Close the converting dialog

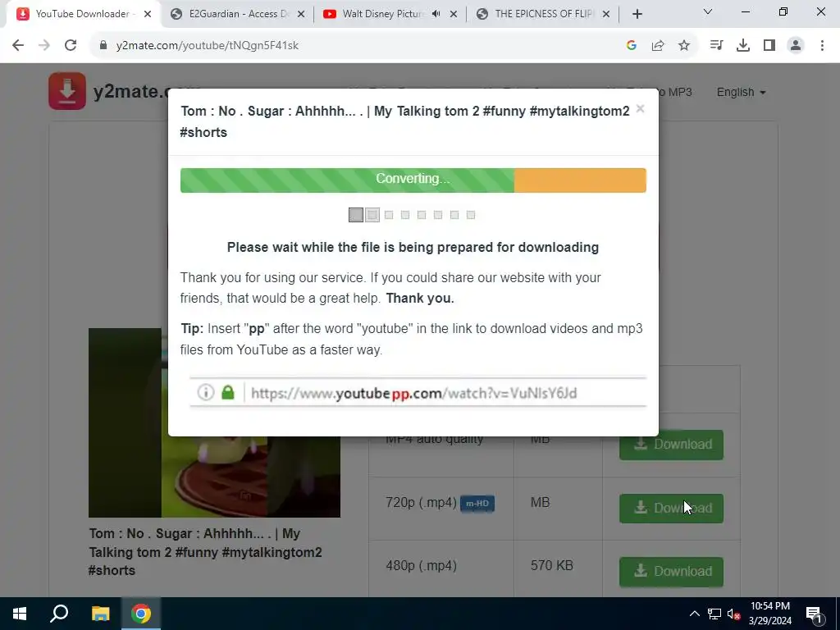point(640,109)
